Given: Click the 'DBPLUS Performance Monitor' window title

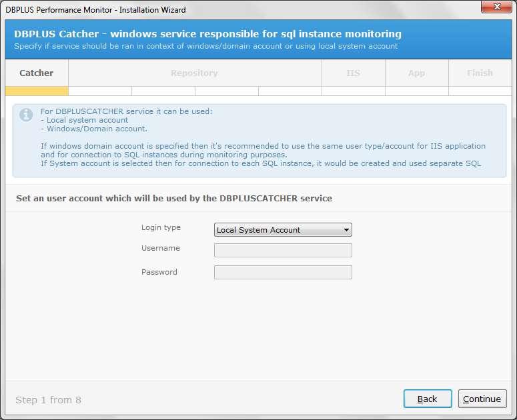Looking at the screenshot, I should click(x=95, y=10).
